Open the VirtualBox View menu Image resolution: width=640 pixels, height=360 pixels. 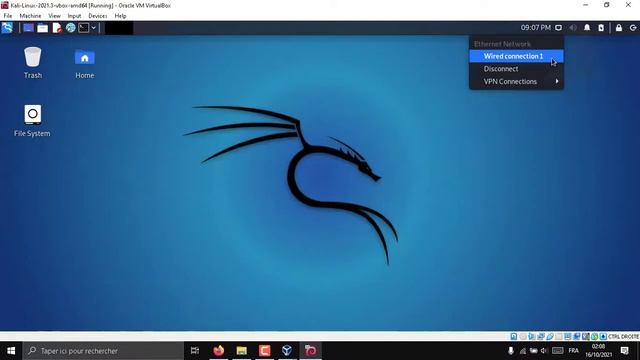[x=54, y=16]
